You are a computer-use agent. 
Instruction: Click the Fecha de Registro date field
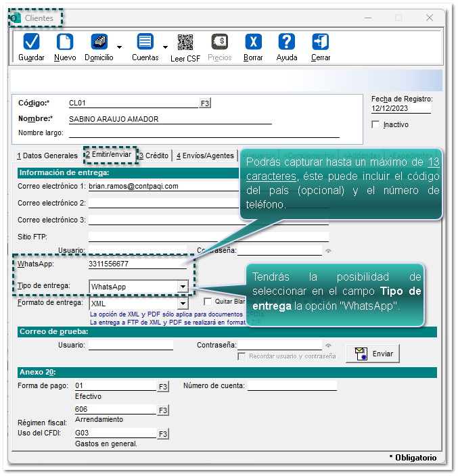[401, 108]
